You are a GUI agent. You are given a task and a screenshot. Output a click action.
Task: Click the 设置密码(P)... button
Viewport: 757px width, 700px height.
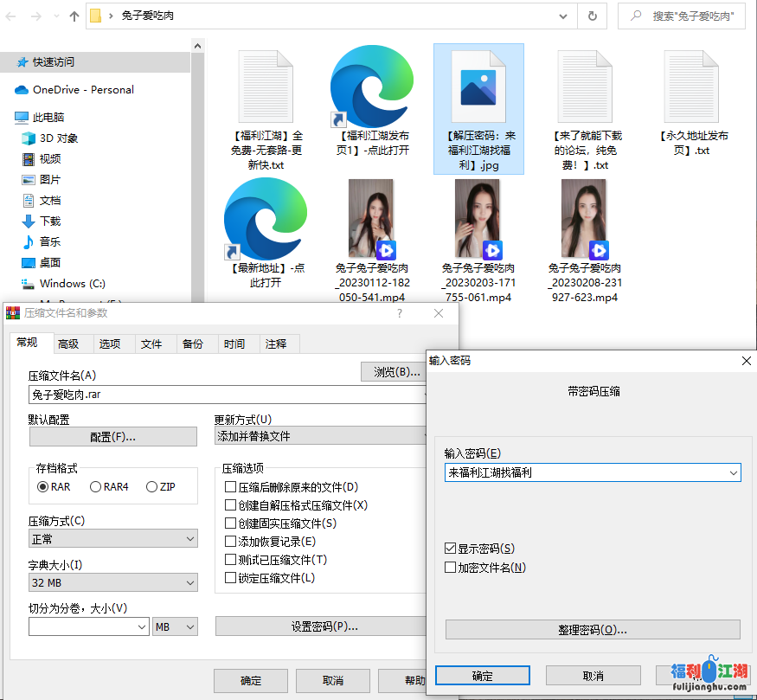coord(324,626)
